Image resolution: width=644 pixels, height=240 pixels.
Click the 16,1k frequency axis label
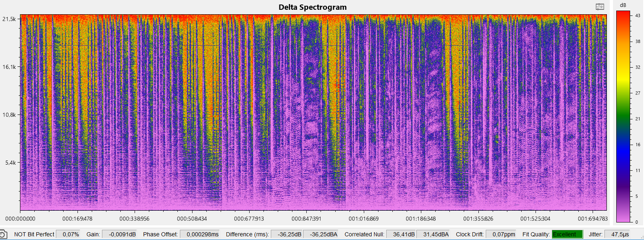tap(9, 67)
